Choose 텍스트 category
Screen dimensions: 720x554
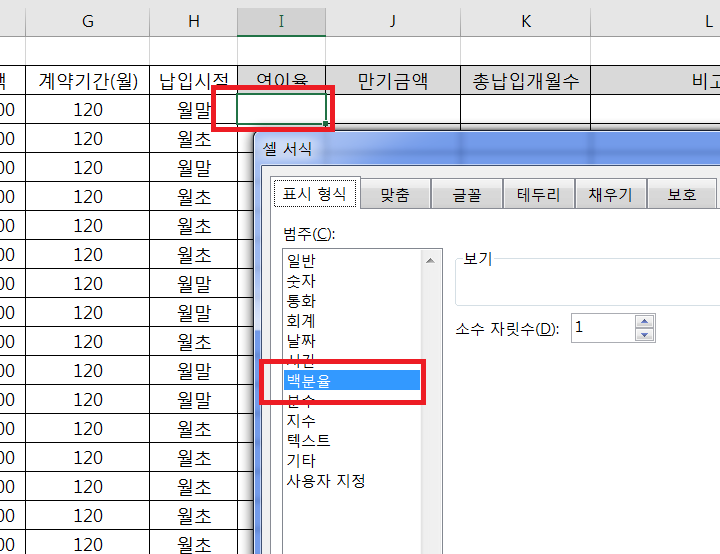coord(307,441)
